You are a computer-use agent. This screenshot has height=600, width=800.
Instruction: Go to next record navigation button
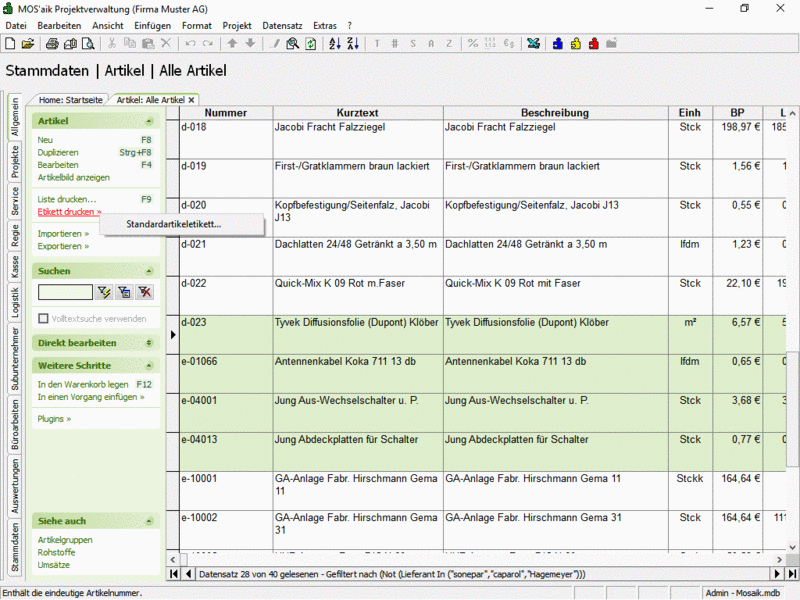click(777, 574)
